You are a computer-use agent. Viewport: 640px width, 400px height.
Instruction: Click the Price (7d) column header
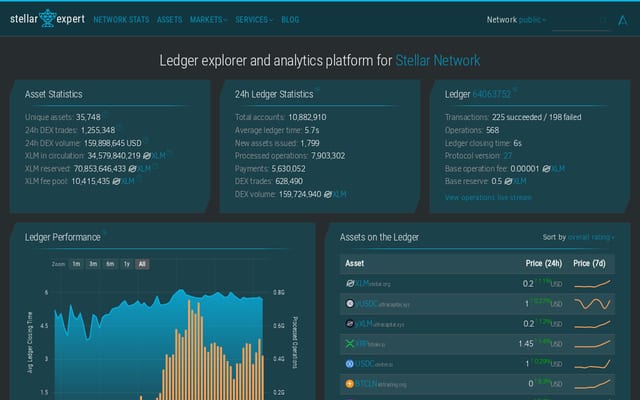tap(589, 264)
